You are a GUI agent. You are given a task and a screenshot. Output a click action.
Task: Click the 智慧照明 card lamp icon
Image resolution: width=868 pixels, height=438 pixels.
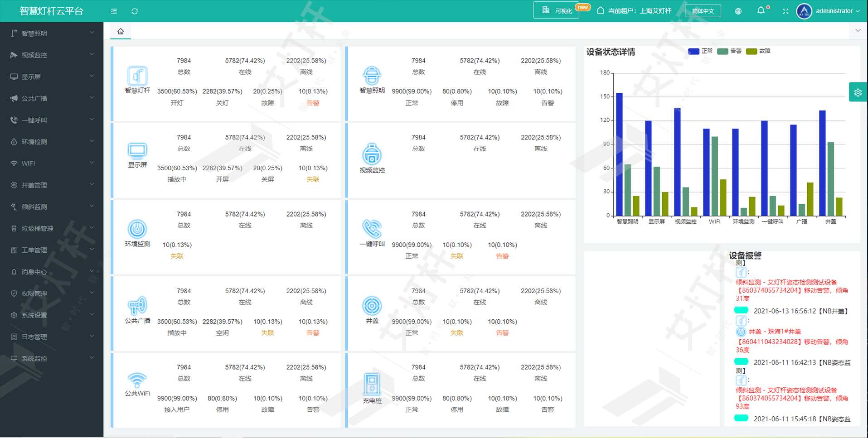point(372,76)
